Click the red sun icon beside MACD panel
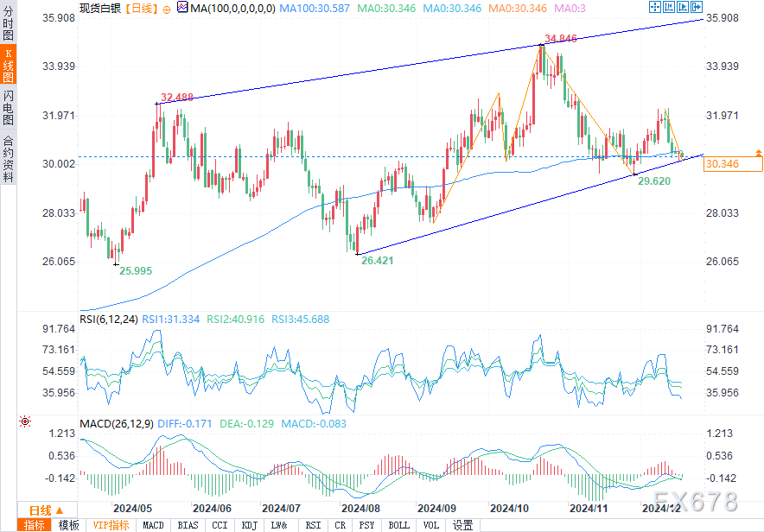This screenshot has width=764, height=532. coord(25,421)
